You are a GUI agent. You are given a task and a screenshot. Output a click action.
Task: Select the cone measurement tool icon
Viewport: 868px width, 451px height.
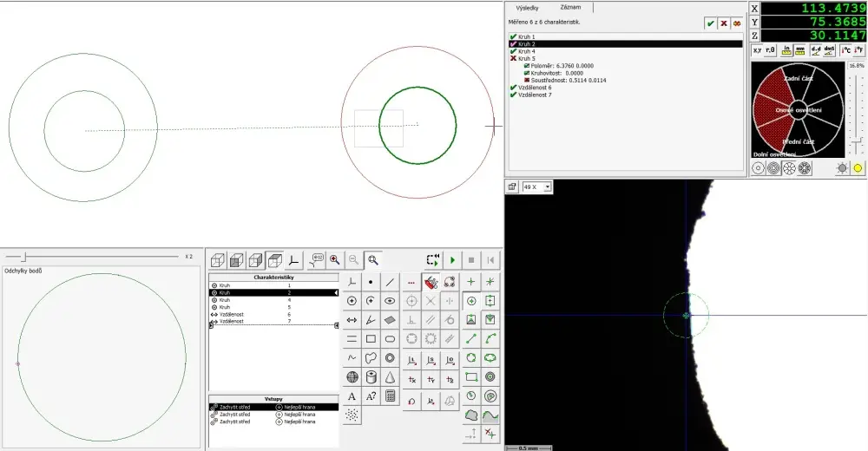tap(391, 377)
